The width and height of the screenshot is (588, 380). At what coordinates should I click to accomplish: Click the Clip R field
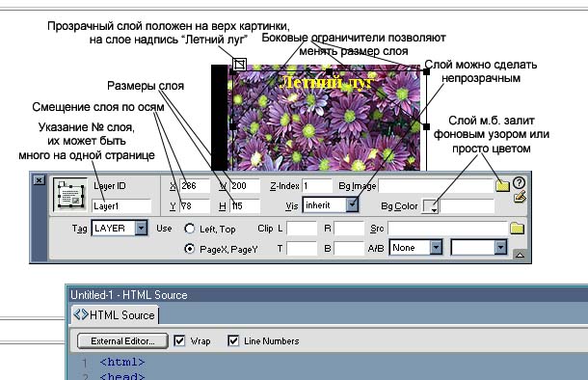pyautogui.click(x=349, y=228)
